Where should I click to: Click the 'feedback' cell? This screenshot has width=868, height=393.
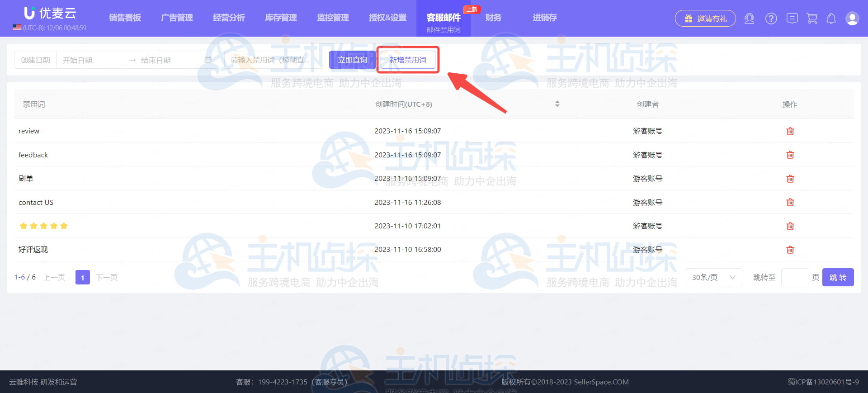[33, 155]
